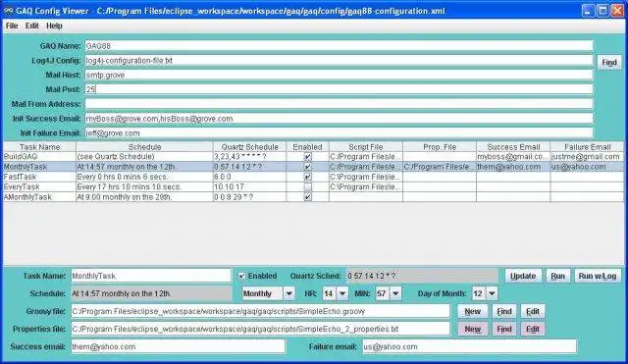Click New button for Properties file
Viewport: 628px width, 364px height.
click(x=473, y=329)
